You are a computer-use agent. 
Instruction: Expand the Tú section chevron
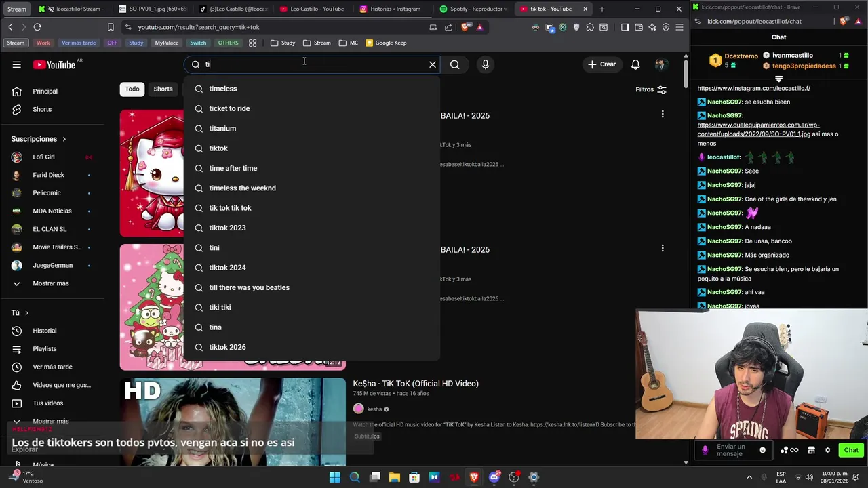(26, 312)
